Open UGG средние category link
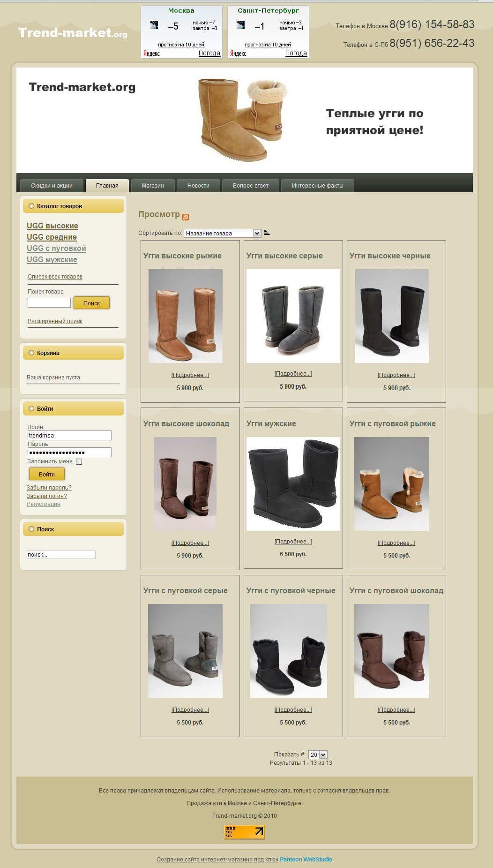Image resolution: width=493 pixels, height=868 pixels. pyautogui.click(x=52, y=237)
